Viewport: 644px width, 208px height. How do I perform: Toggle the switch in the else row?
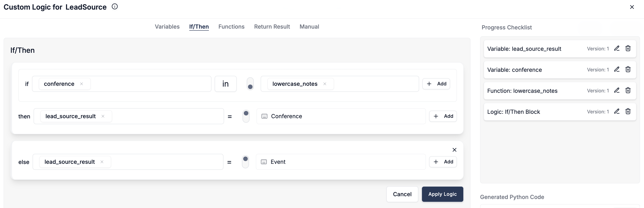pyautogui.click(x=245, y=162)
